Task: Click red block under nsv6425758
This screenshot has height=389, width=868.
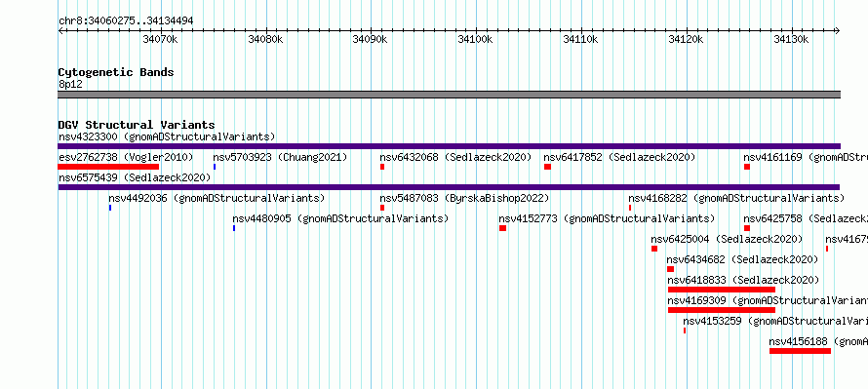Action: (747, 228)
